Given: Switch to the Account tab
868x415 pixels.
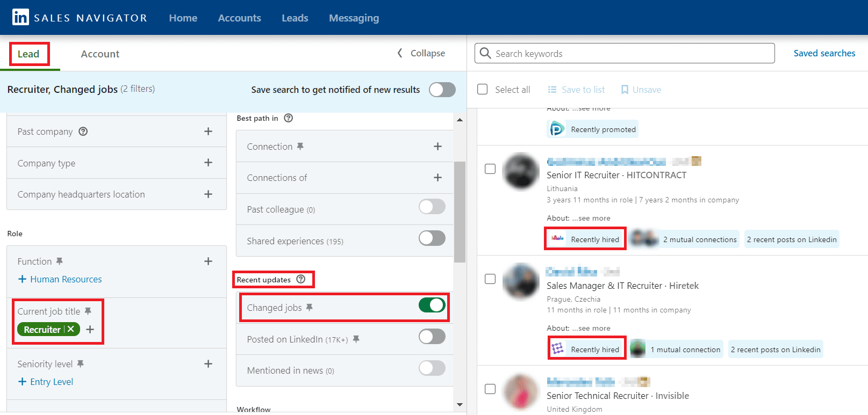Looking at the screenshot, I should click(100, 54).
